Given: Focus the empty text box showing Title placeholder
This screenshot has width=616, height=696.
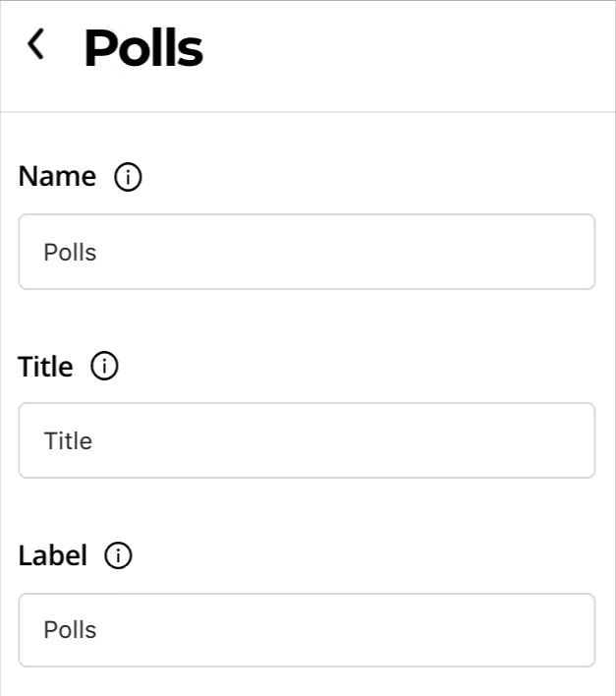Looking at the screenshot, I should click(307, 440).
